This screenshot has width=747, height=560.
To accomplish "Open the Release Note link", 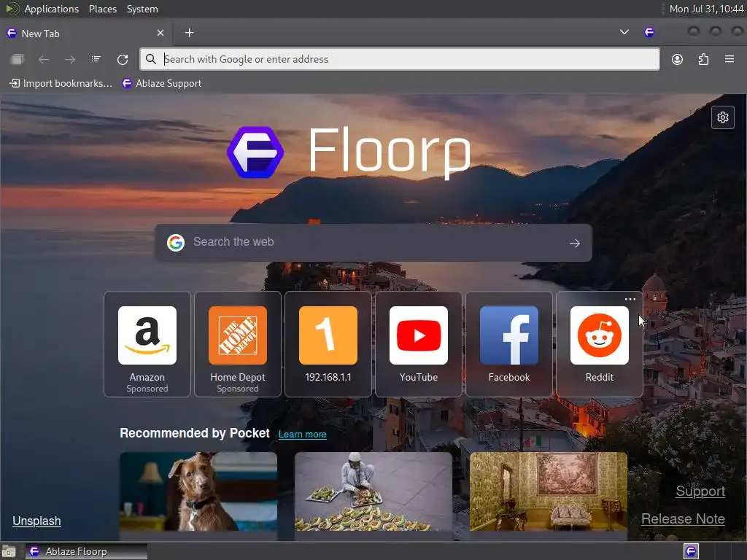I will (683, 519).
